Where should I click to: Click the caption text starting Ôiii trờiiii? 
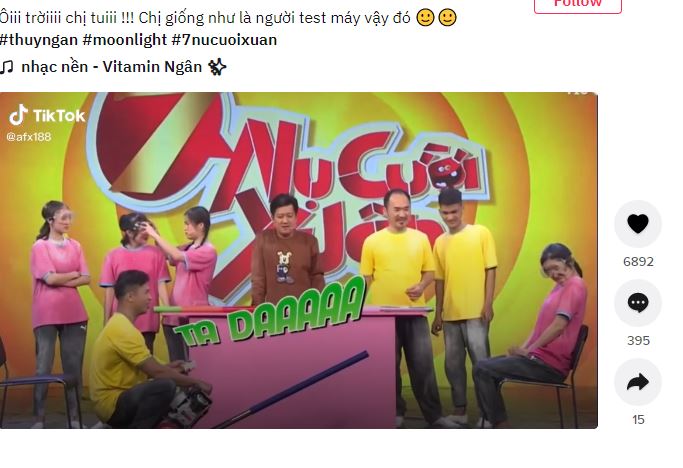206,18
